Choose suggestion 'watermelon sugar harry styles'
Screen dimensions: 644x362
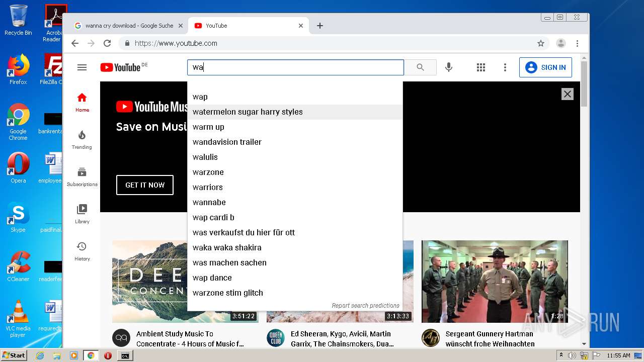(x=295, y=112)
